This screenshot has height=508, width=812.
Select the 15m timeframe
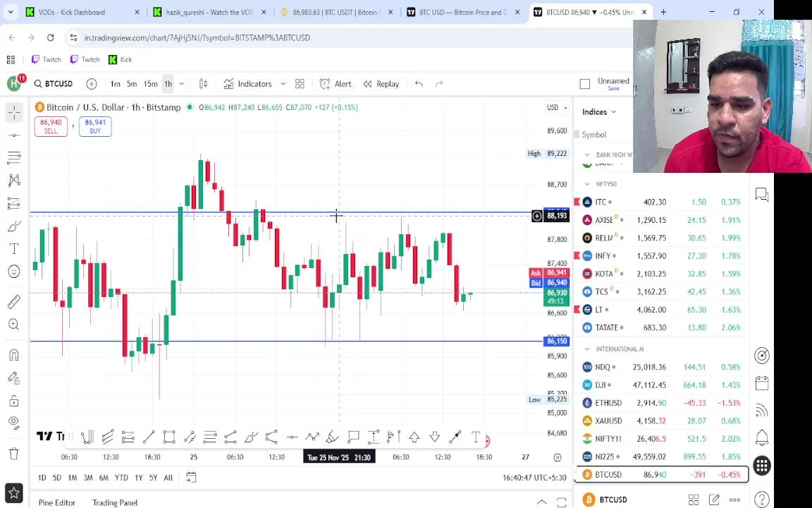click(151, 84)
